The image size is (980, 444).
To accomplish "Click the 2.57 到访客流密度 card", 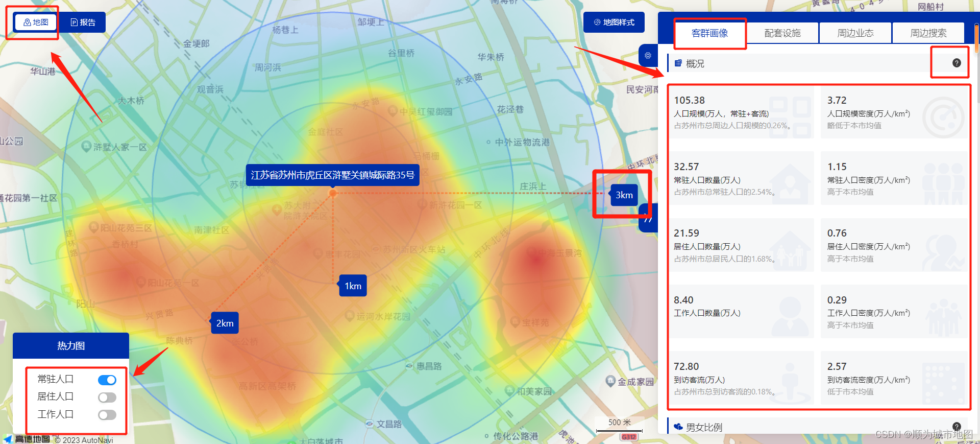I will pyautogui.click(x=894, y=378).
